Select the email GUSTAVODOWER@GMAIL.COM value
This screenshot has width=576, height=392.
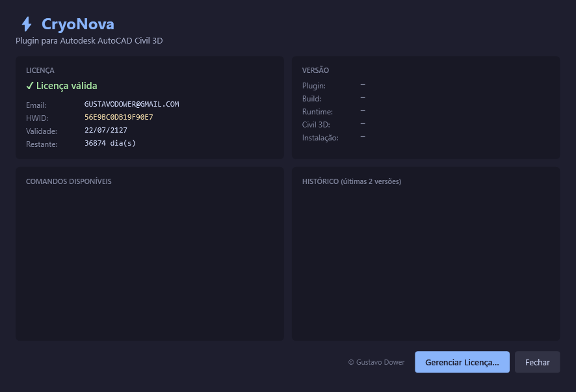[131, 104]
